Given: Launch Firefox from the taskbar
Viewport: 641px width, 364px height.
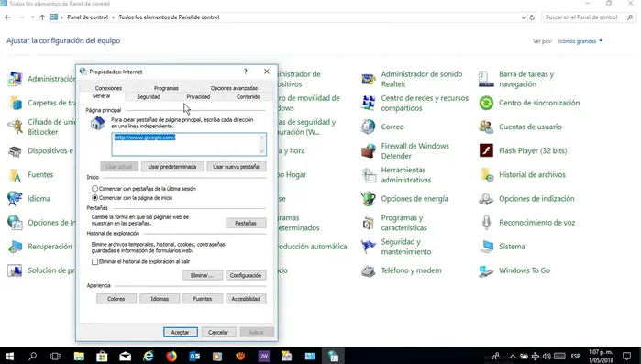Looking at the screenshot, I should point(171,357).
